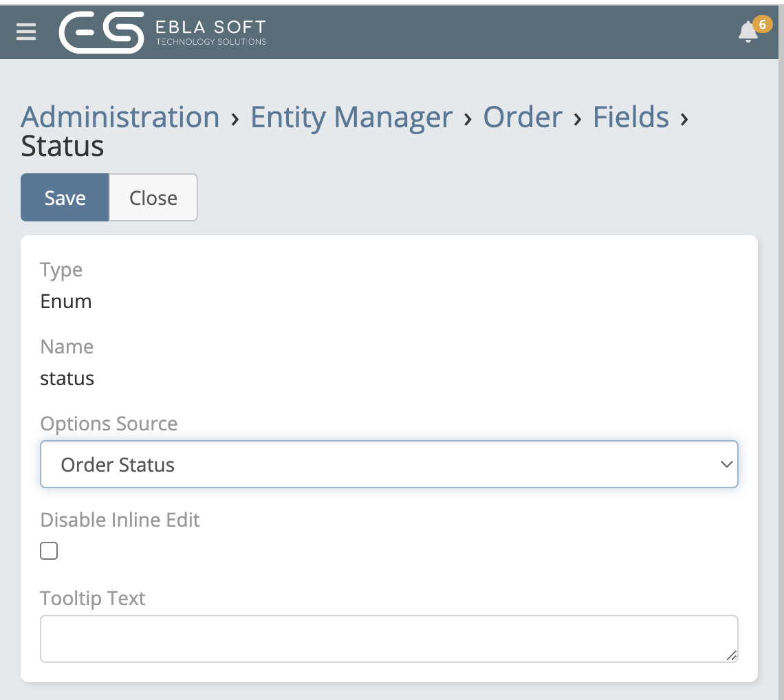
Task: Click the Options Source label
Action: pos(109,424)
